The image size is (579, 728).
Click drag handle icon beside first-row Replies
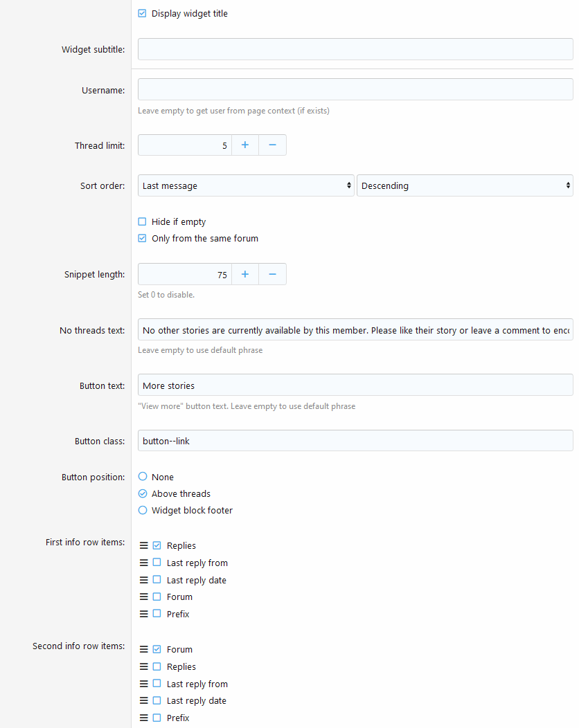tap(144, 546)
